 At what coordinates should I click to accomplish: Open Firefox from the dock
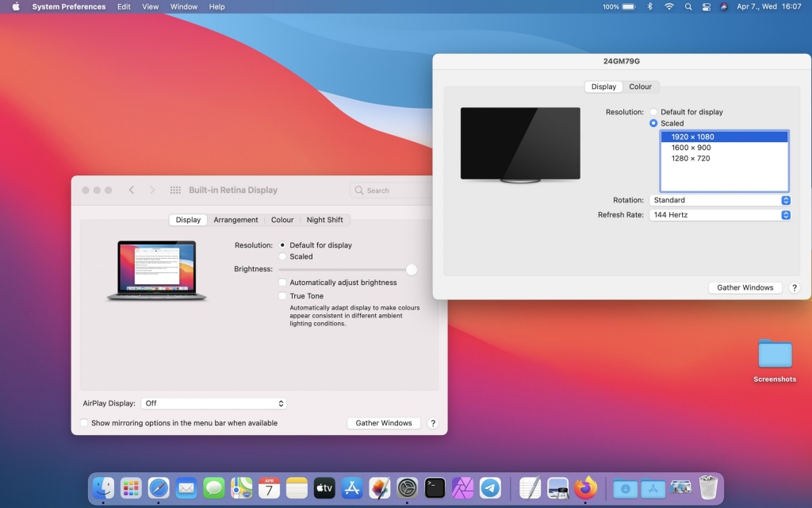click(x=586, y=487)
